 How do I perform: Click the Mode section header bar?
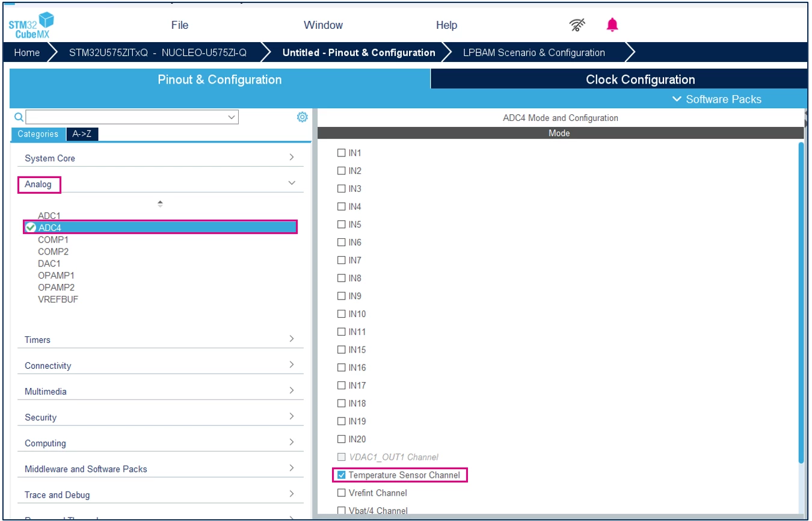559,133
